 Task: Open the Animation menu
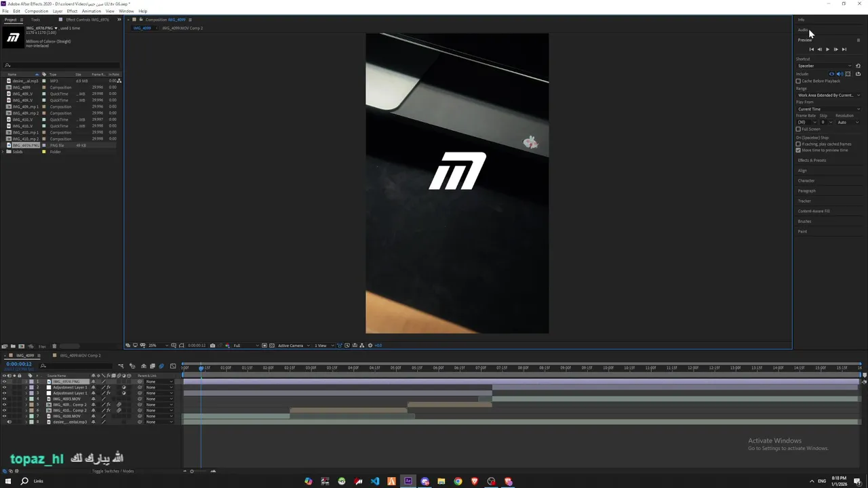[92, 11]
